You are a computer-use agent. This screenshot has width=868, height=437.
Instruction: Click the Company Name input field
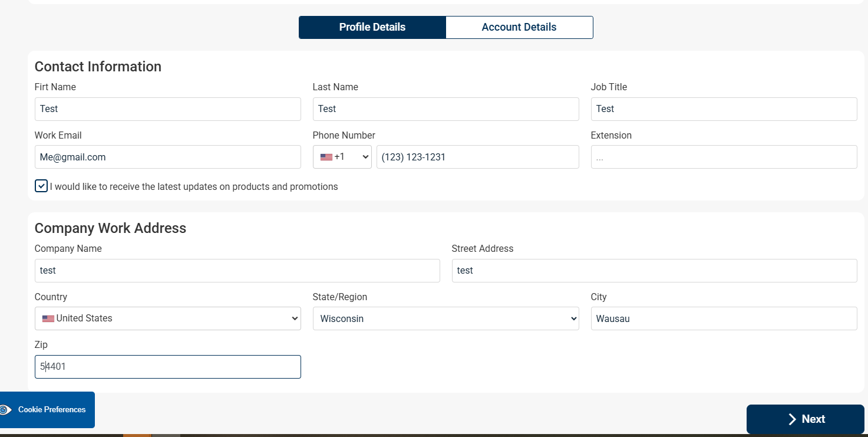click(x=237, y=271)
